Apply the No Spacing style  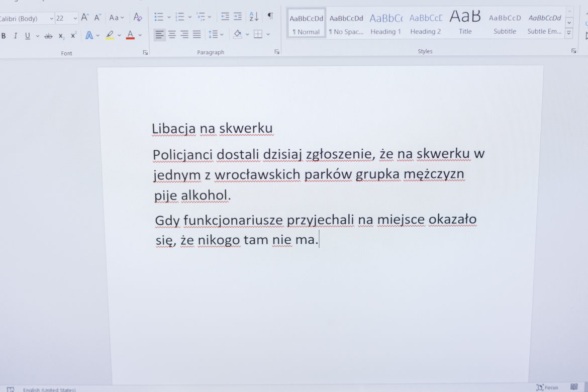tap(346, 23)
